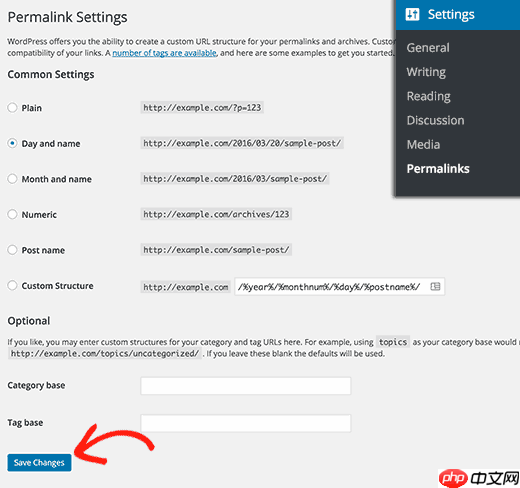This screenshot has width=520, height=488.
Task: Click the Permalinks submenu item
Action: [x=438, y=169]
